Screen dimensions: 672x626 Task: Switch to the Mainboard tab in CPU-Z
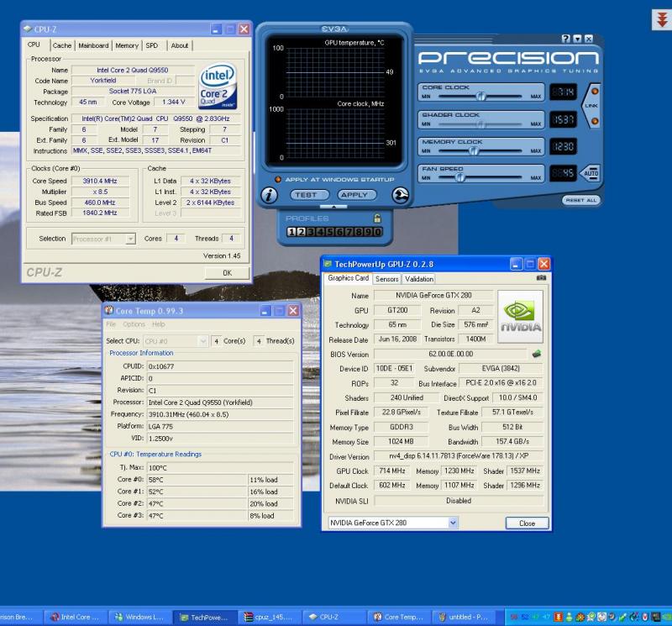pyautogui.click(x=93, y=45)
